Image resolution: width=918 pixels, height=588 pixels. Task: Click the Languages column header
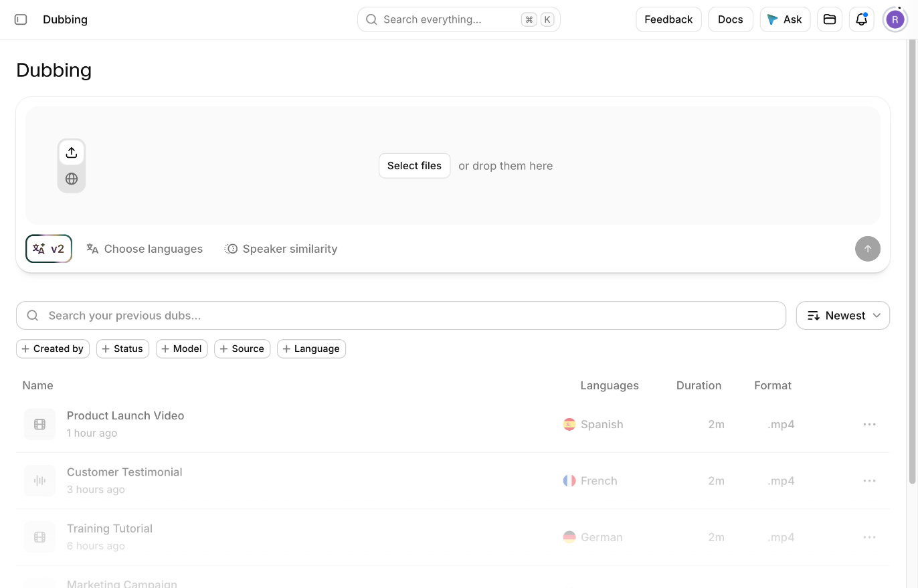tap(610, 385)
